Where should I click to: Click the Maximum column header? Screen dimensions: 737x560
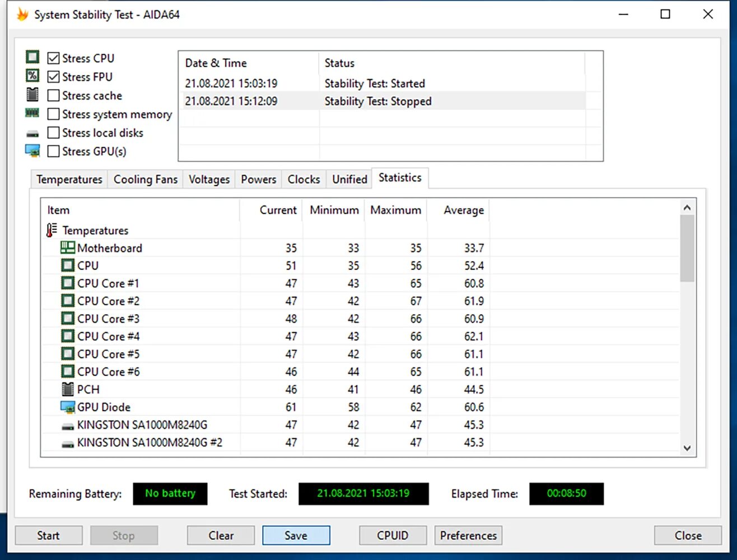(x=396, y=210)
